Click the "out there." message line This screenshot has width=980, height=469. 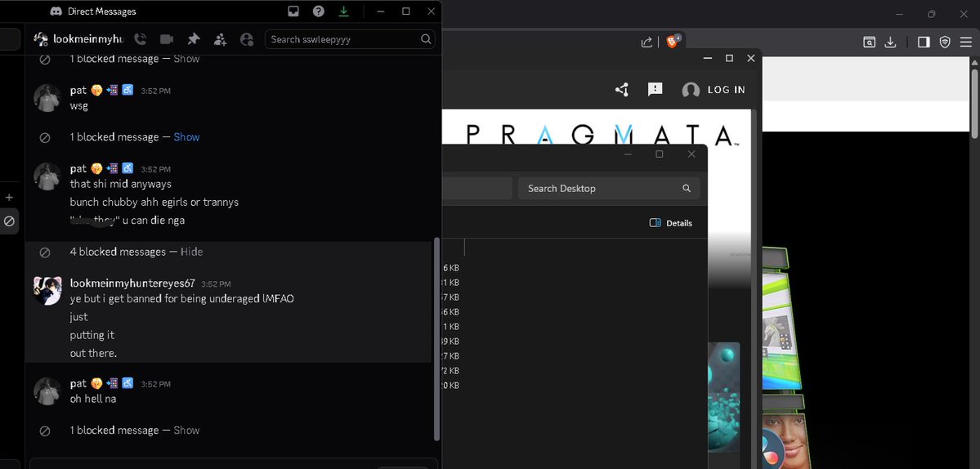[x=93, y=353]
